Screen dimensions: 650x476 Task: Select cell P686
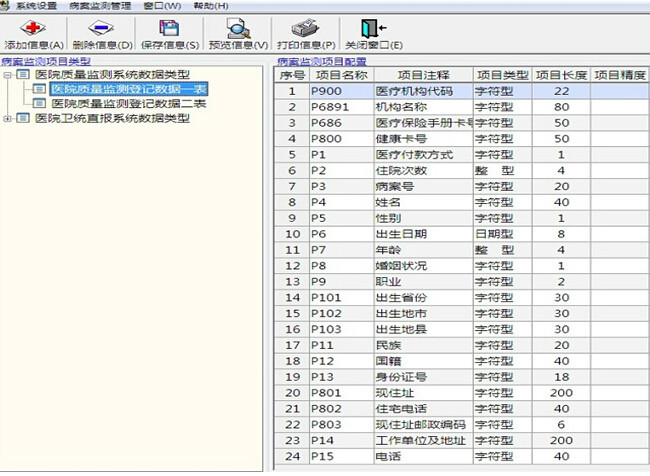click(342, 123)
